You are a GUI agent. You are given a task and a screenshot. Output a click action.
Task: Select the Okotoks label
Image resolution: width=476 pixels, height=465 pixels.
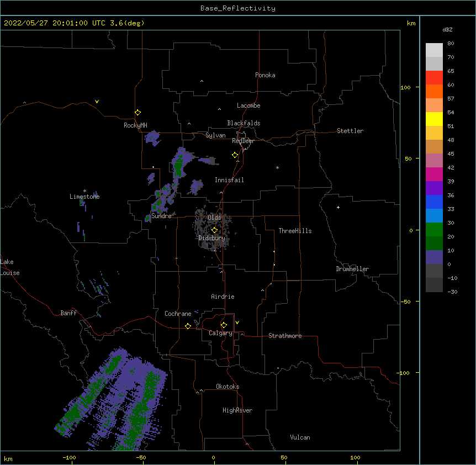(228, 387)
